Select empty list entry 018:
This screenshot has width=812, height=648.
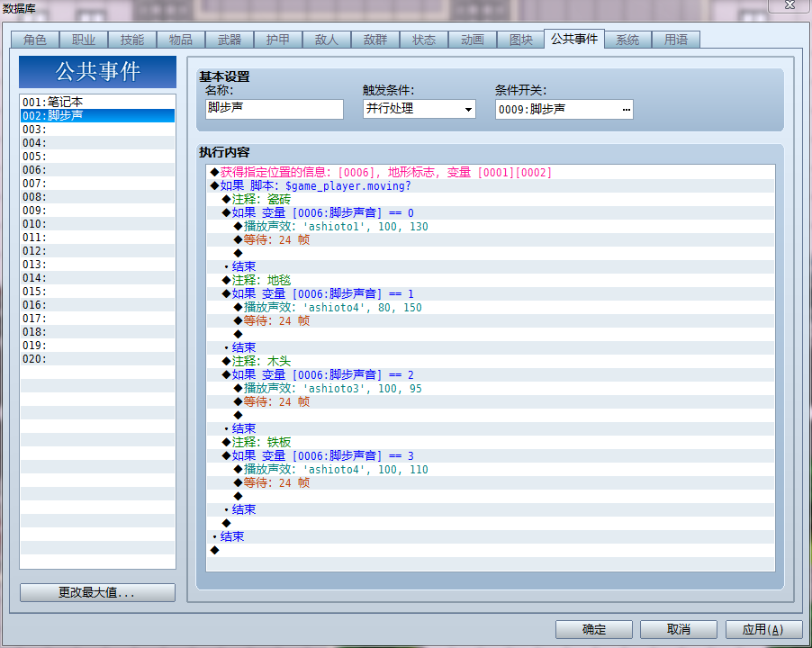click(97, 331)
